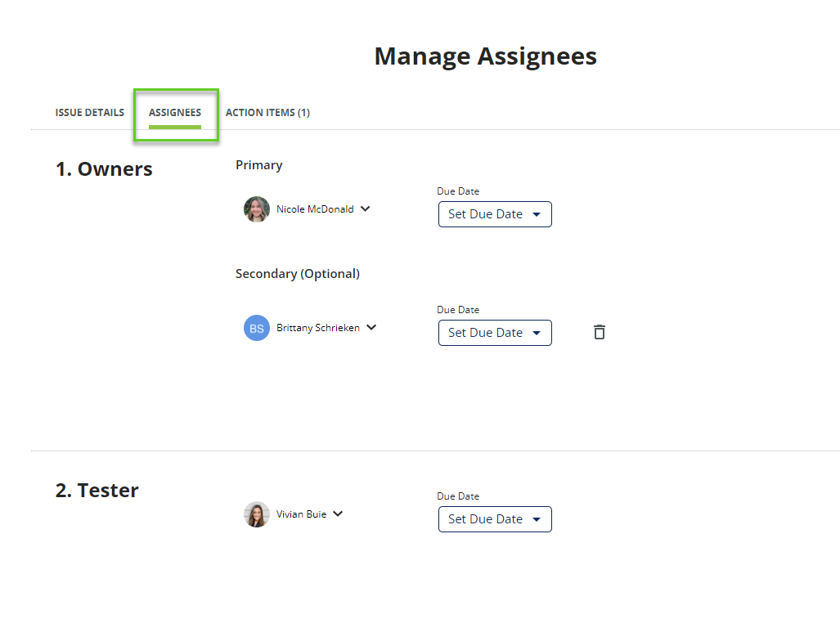Expand the chevron beside Brittany Schrieken
This screenshot has height=637, width=840.
point(371,327)
